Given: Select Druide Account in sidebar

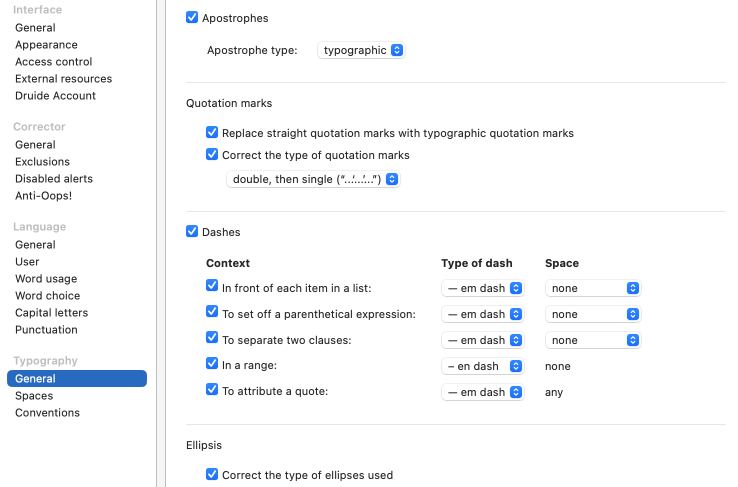Looking at the screenshot, I should coord(55,96).
